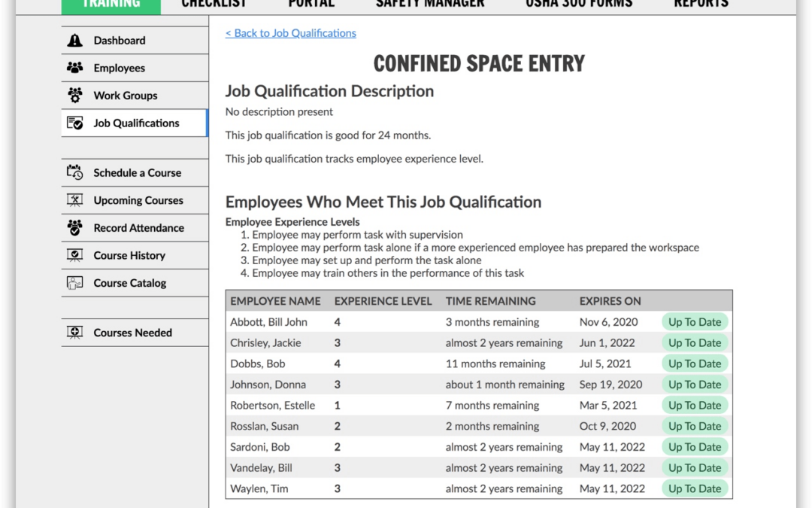This screenshot has height=508, width=812.
Task: View Course History page
Action: pos(135,255)
